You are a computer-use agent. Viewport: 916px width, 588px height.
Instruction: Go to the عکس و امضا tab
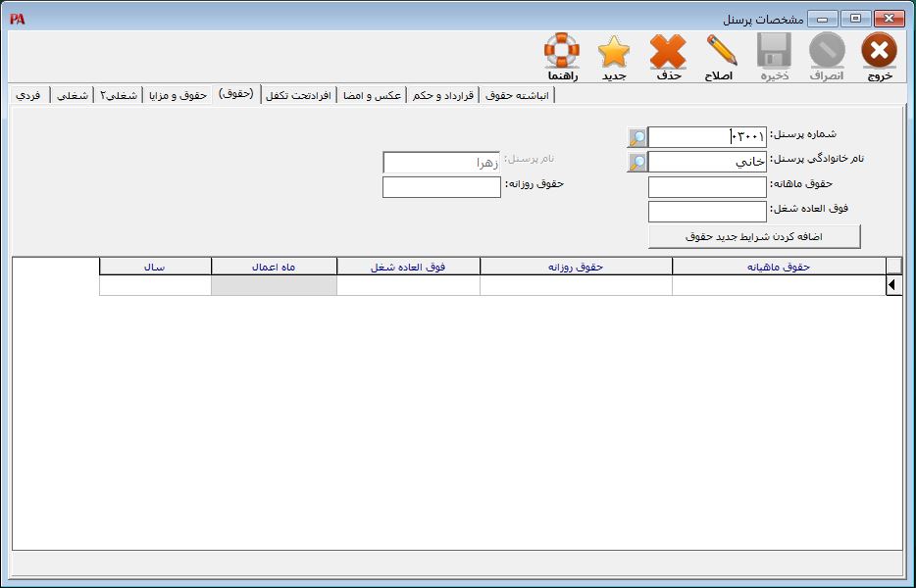click(x=372, y=95)
